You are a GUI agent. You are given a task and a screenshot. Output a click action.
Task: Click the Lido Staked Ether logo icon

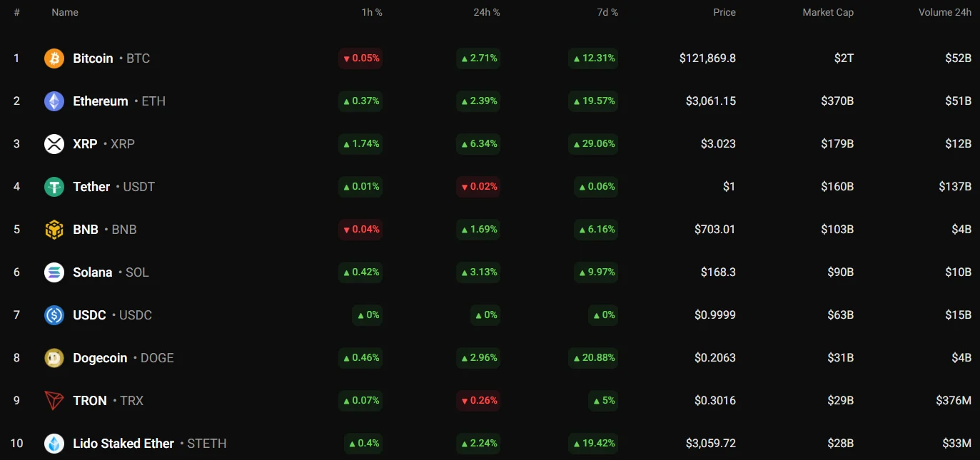click(54, 444)
